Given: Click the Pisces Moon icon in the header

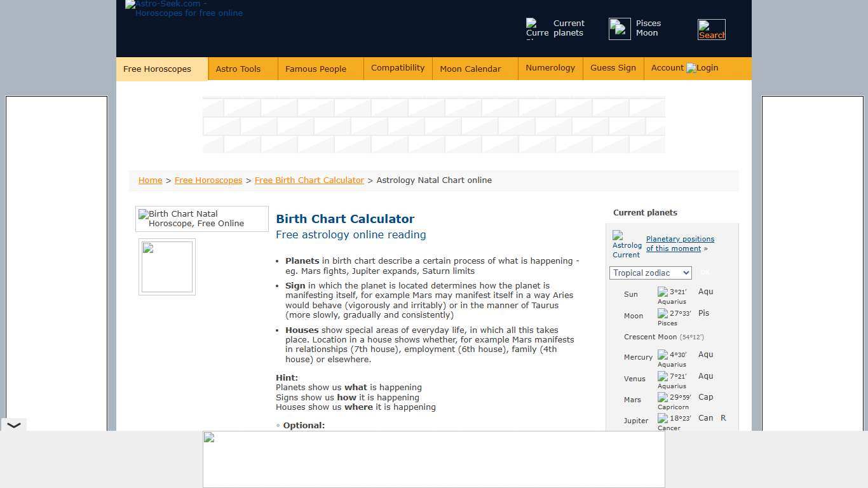Looking at the screenshot, I should (x=619, y=29).
